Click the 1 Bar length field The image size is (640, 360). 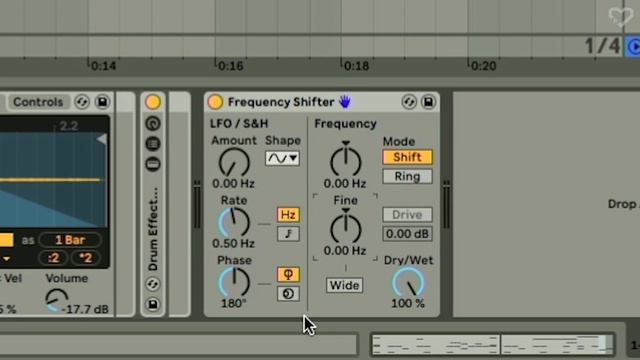coord(70,240)
